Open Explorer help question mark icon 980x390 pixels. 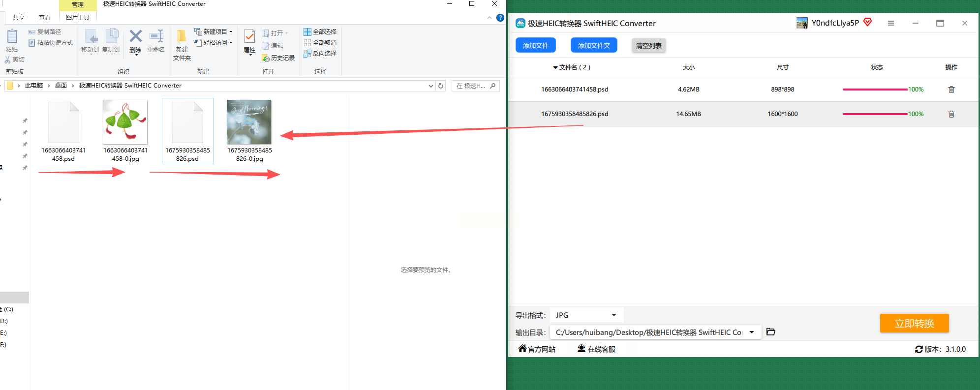[500, 18]
